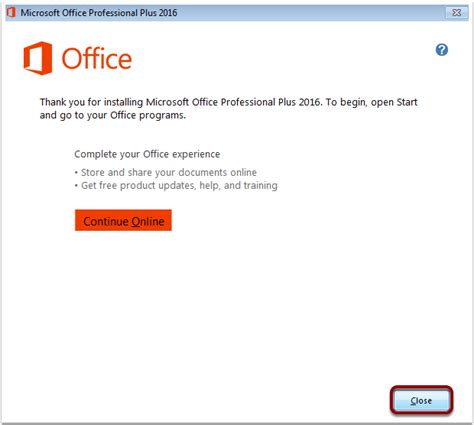Click the word Start in the thank-you message
Image resolution: width=474 pixels, height=425 pixels.
coord(407,102)
